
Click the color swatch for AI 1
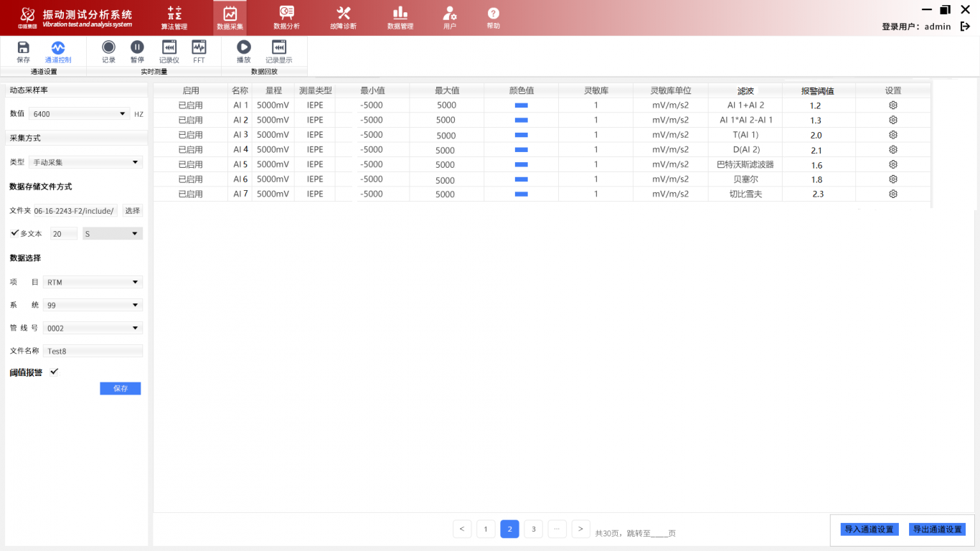click(522, 105)
